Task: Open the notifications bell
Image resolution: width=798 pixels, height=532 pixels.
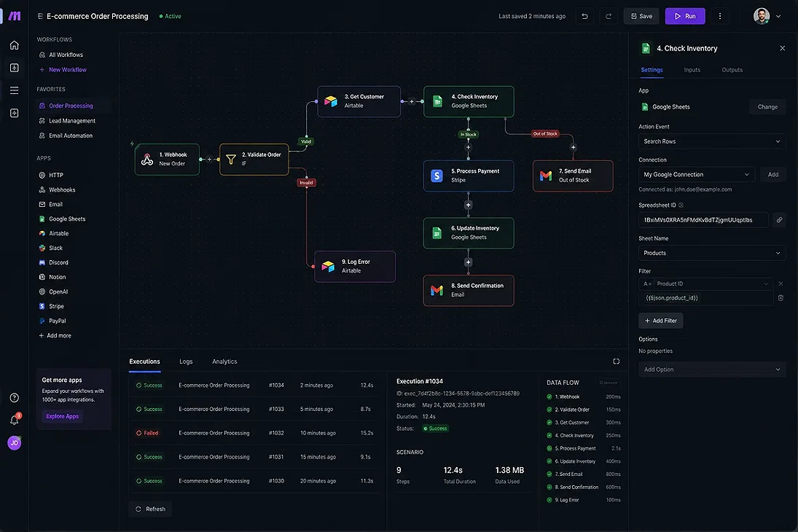Action: coord(15,420)
